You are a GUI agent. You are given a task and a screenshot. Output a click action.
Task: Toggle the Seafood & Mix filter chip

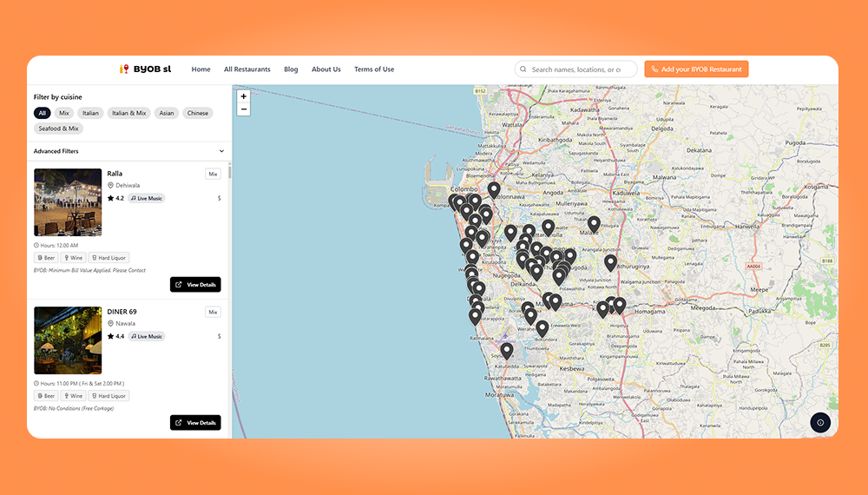click(58, 129)
